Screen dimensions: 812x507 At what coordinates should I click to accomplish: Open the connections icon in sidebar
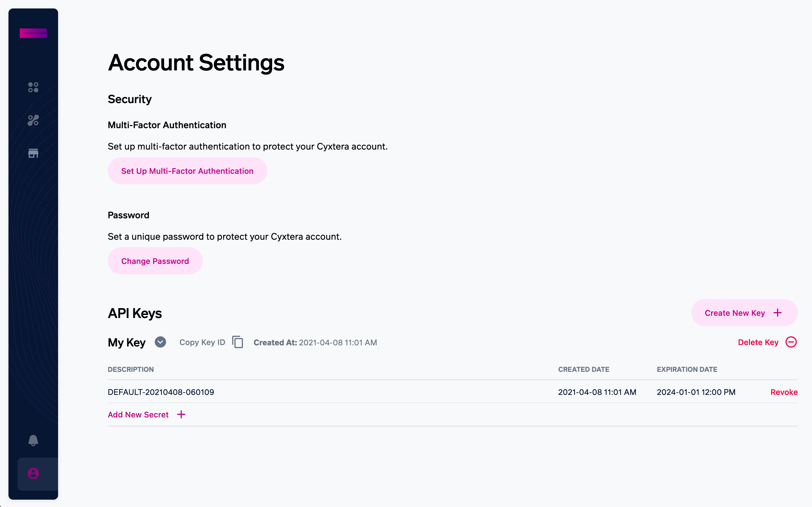click(33, 120)
